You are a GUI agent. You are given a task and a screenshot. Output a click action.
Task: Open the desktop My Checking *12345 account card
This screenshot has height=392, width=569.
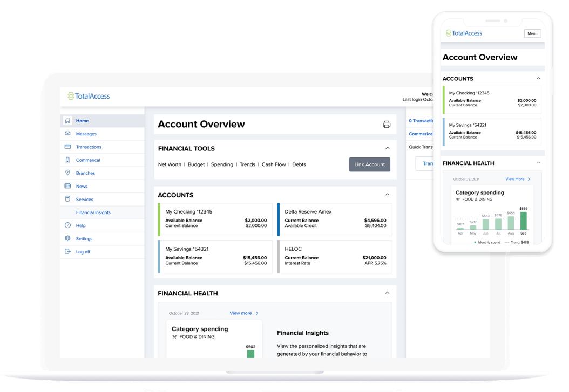point(215,219)
